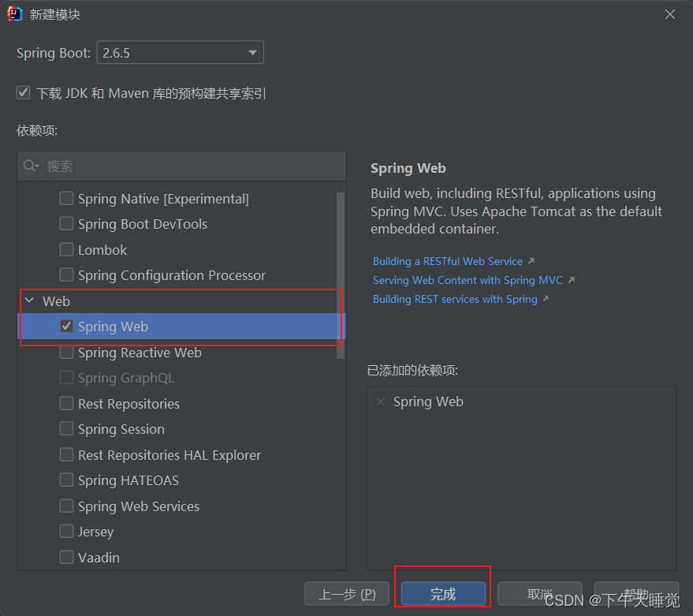
Task: Uncheck the Spring Web checkbox
Action: pos(66,327)
